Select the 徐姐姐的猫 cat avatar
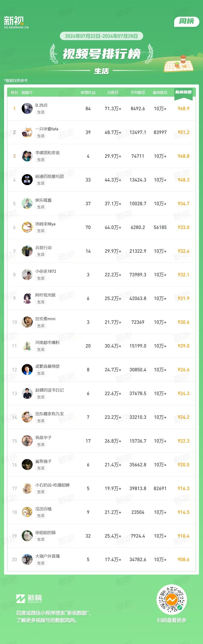 pos(27,536)
